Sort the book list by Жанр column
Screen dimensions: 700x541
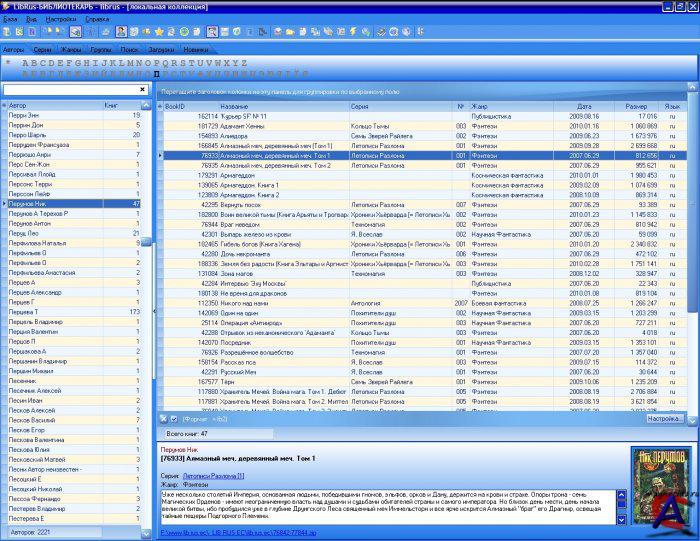click(x=480, y=105)
